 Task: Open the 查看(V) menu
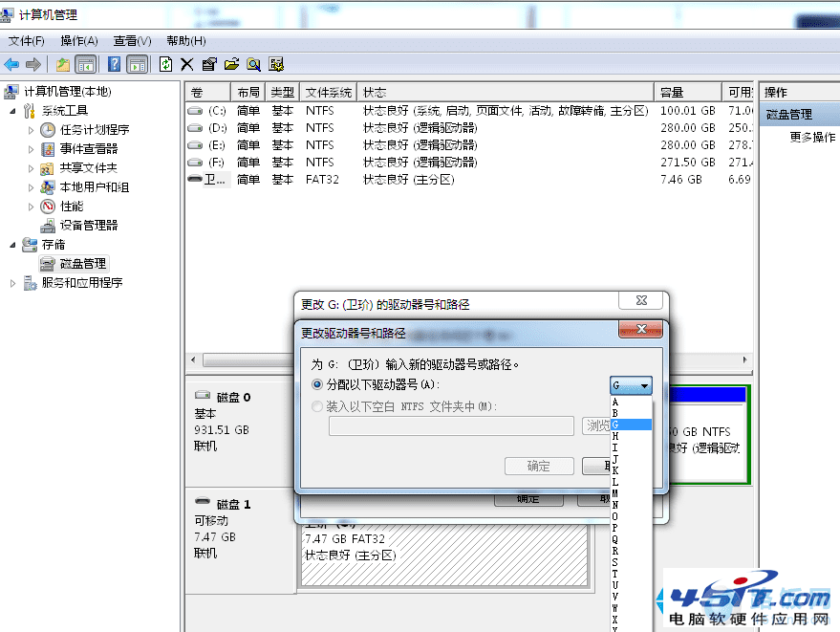(132, 41)
